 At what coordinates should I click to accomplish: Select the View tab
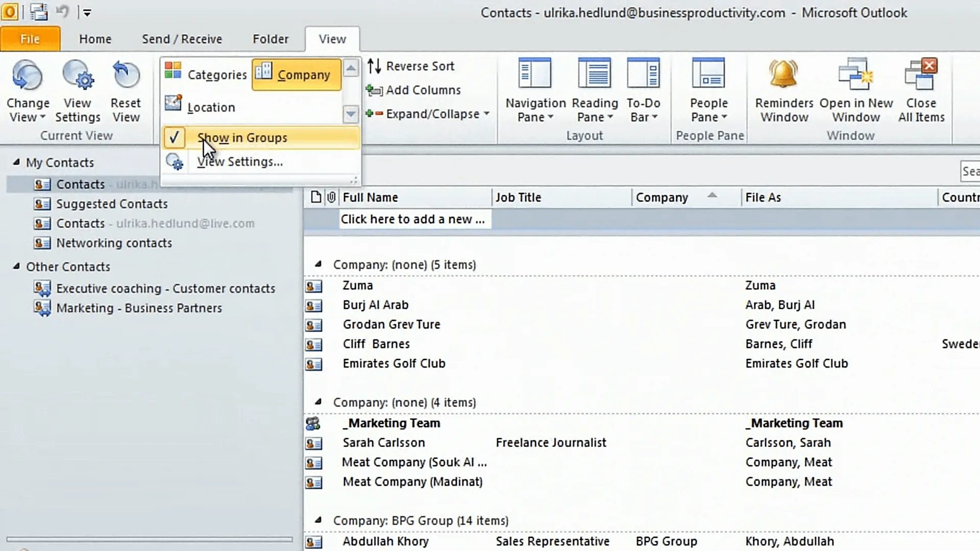(x=332, y=39)
